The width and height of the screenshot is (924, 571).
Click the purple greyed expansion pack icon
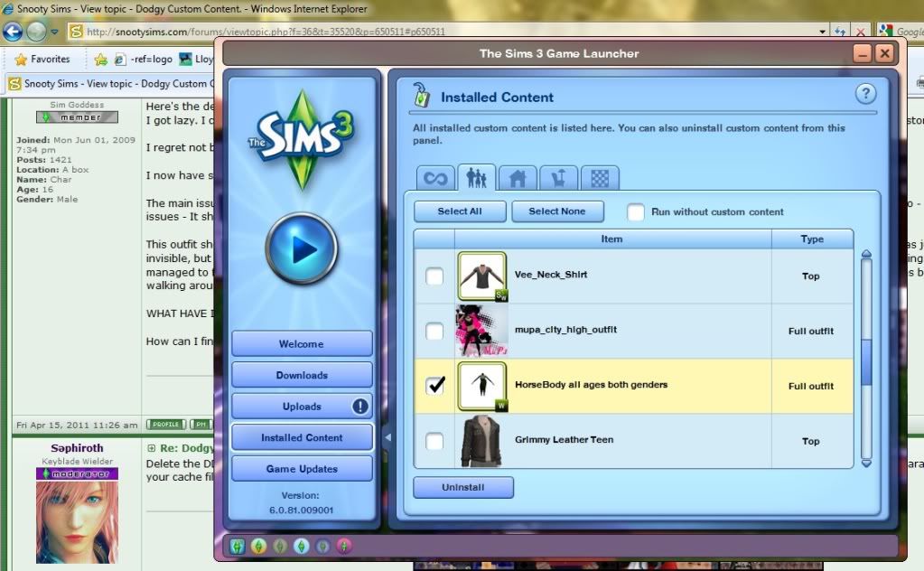point(322,547)
